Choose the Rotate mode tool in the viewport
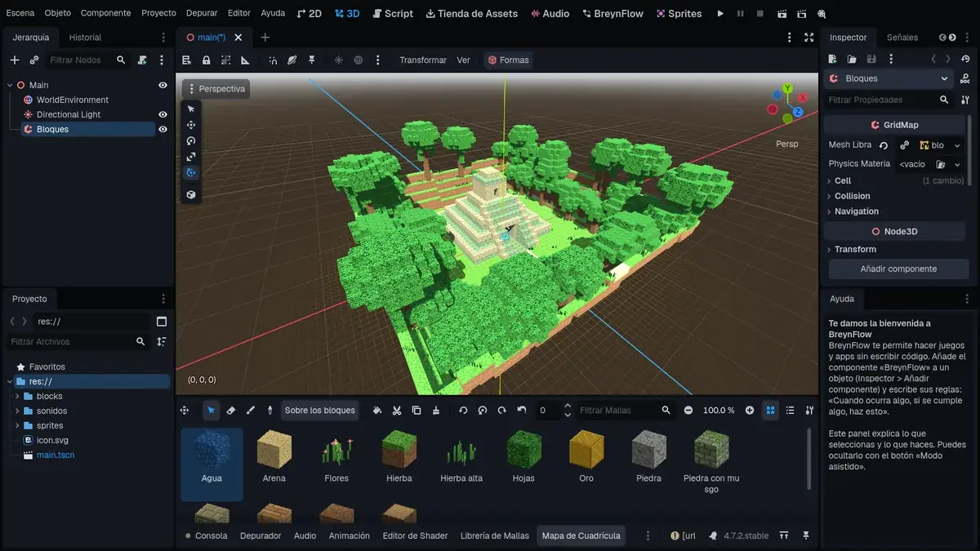The width and height of the screenshot is (980, 551). [191, 140]
